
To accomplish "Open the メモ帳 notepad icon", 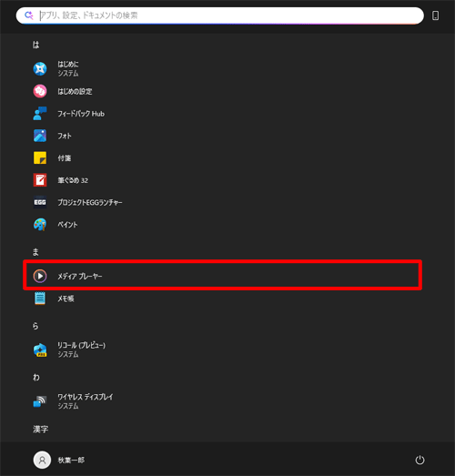I will pos(40,299).
